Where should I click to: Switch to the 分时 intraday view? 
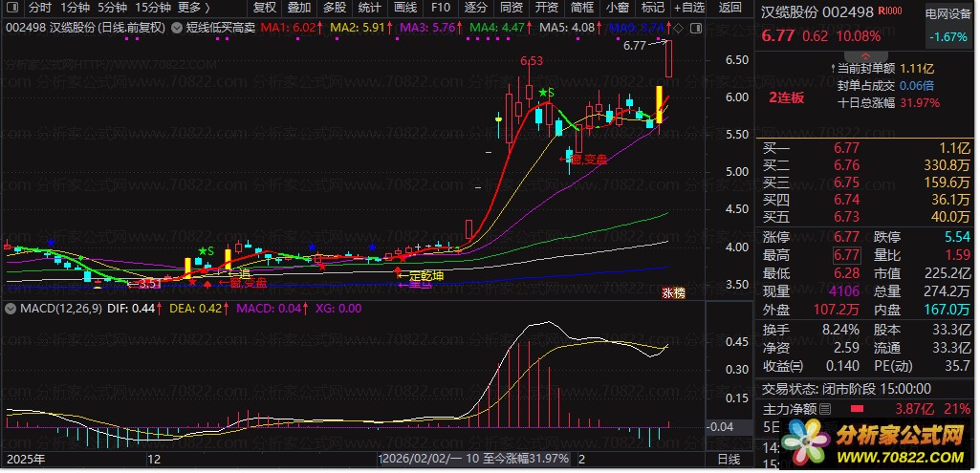pyautogui.click(x=39, y=9)
